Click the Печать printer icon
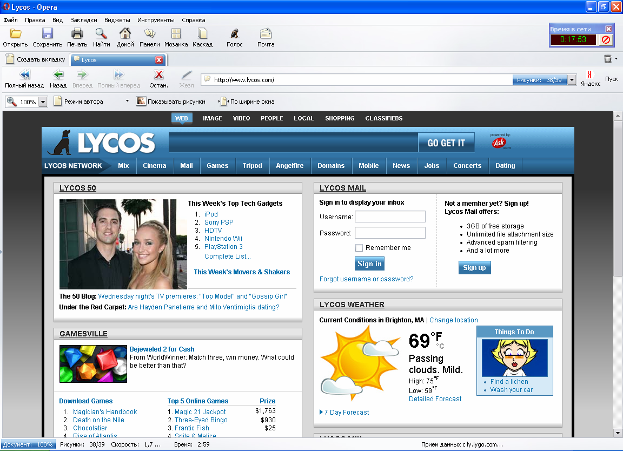 tap(77, 33)
